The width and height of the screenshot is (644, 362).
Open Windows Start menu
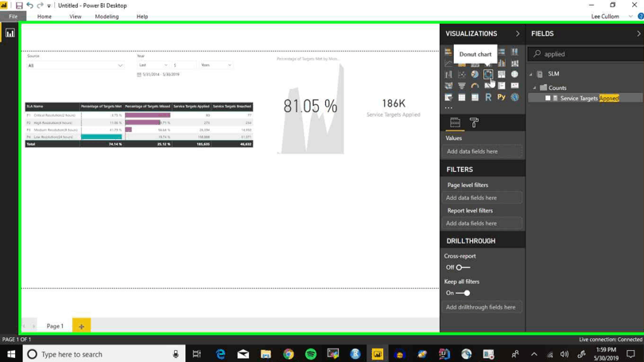[11, 354]
